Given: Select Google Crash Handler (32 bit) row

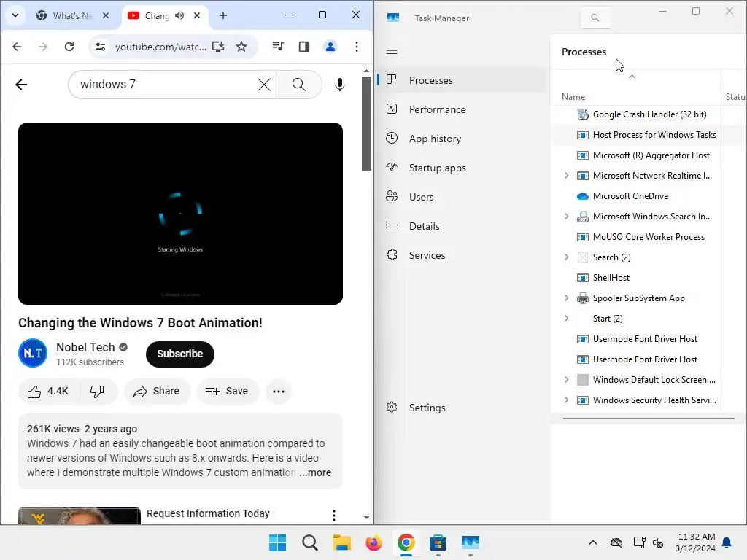Looking at the screenshot, I should (x=649, y=114).
